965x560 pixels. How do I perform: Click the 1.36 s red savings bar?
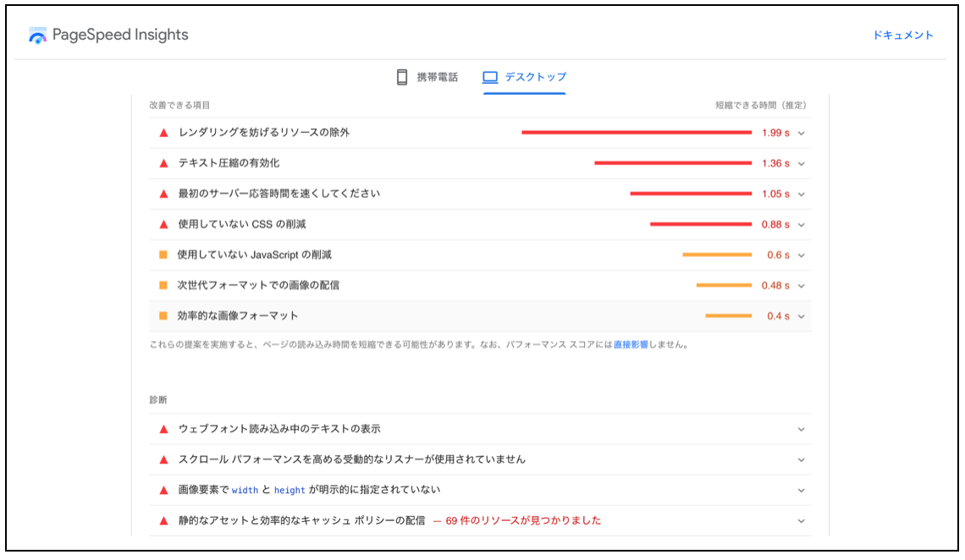coord(672,163)
